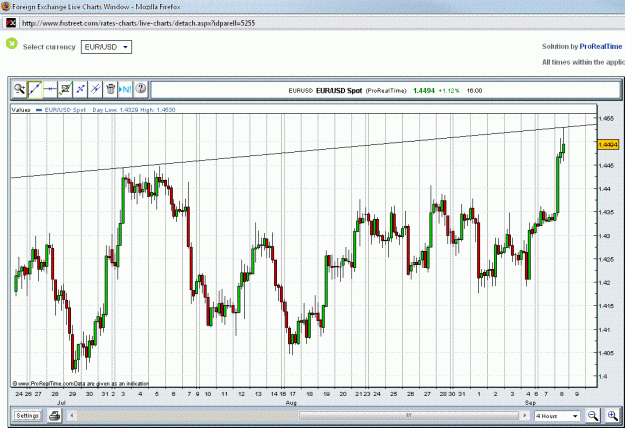Image resolution: width=625 pixels, height=428 pixels.
Task: Click the Firefox icon in title bar
Action: click(x=6, y=6)
